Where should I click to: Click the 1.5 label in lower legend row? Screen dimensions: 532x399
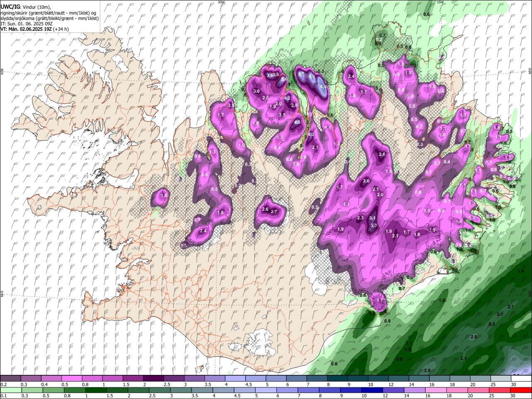tap(110, 396)
